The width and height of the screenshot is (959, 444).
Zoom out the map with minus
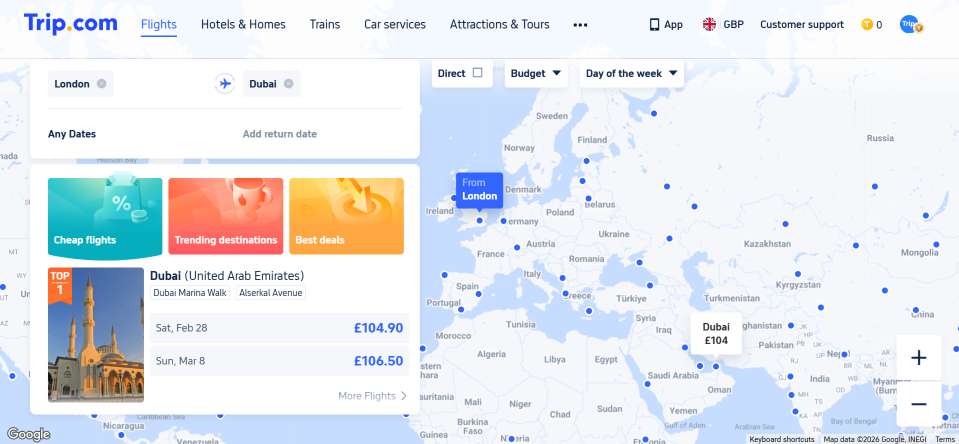(919, 404)
